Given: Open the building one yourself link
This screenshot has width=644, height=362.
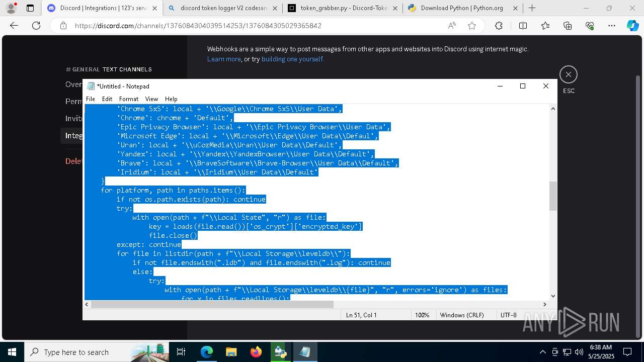Looking at the screenshot, I should 292,59.
